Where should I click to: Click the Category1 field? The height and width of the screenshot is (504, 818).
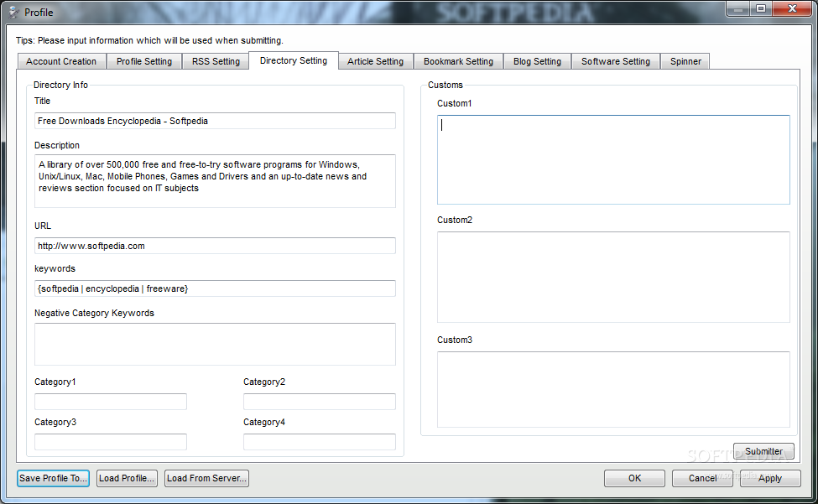[111, 402]
